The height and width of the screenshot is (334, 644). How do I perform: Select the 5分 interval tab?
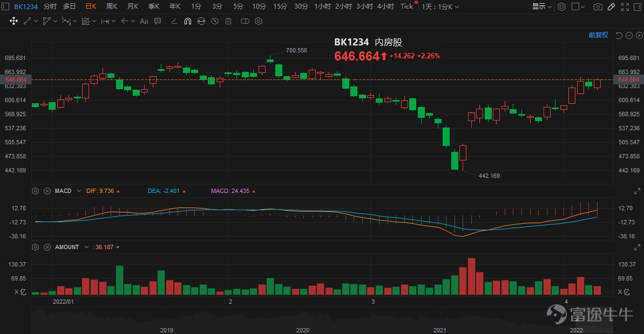click(x=238, y=6)
